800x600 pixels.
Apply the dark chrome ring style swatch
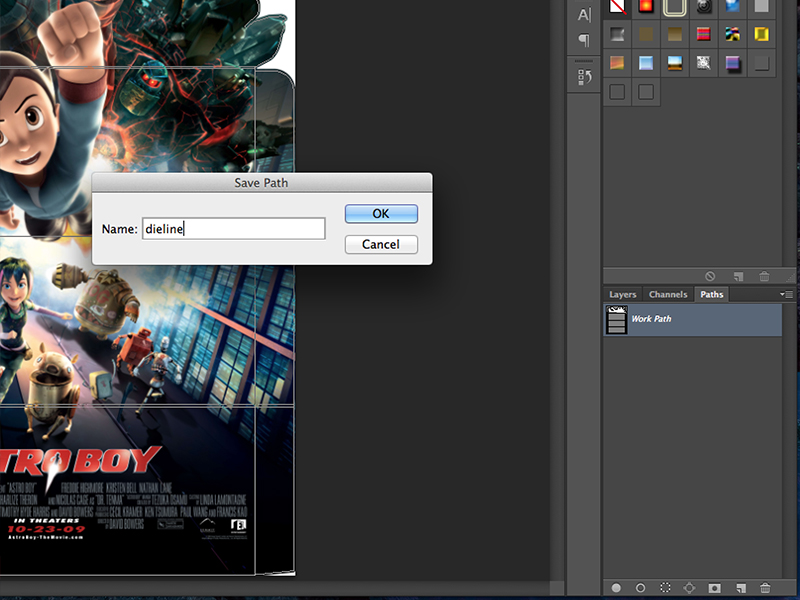coord(704,6)
